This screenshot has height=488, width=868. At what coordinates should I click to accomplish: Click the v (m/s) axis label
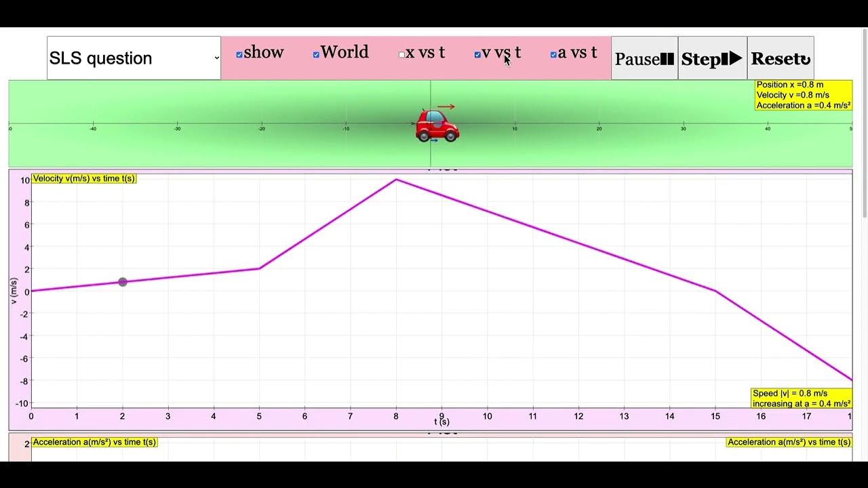[14, 291]
